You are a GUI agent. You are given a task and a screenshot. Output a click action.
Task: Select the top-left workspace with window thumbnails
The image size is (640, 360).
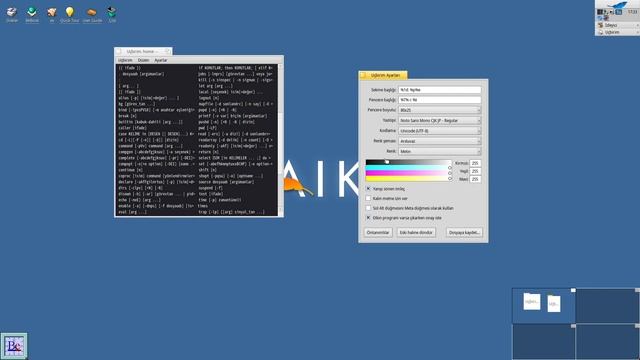coord(544,306)
